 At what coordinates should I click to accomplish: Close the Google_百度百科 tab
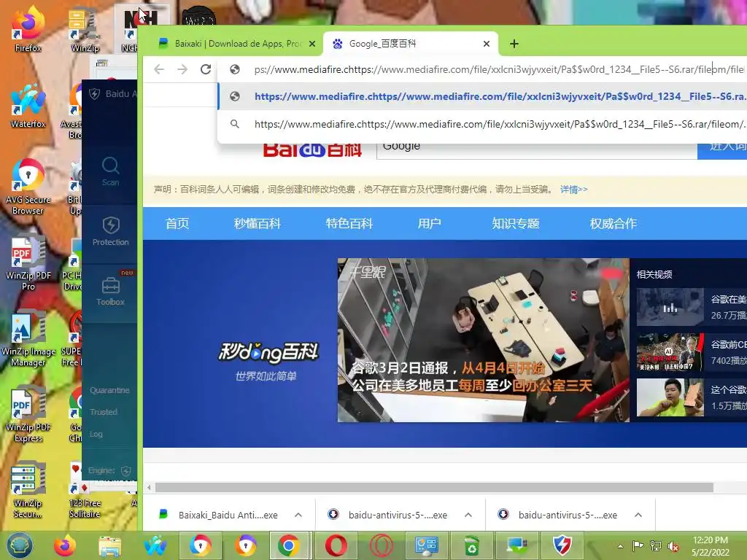[487, 44]
